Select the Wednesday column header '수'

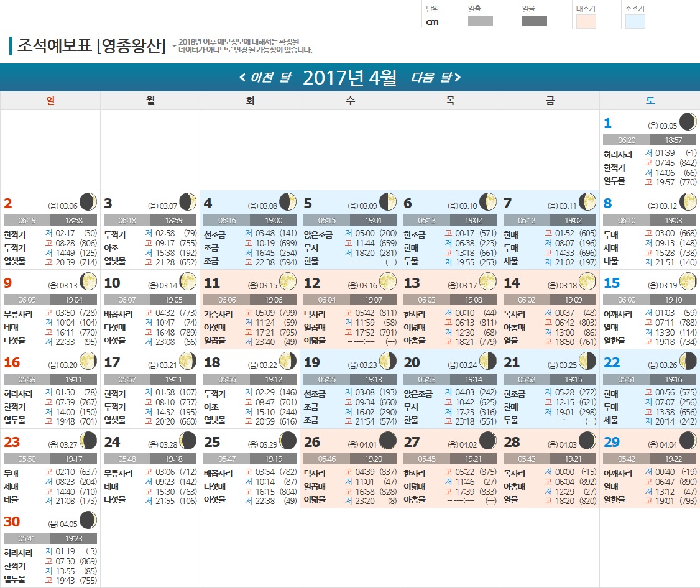pyautogui.click(x=351, y=101)
